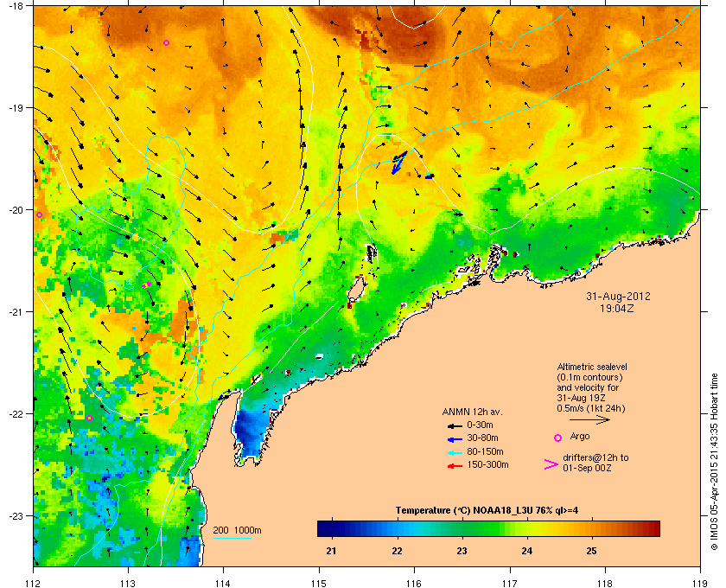Click the green colorbar section at 23
The width and height of the screenshot is (726, 588).
point(462,528)
